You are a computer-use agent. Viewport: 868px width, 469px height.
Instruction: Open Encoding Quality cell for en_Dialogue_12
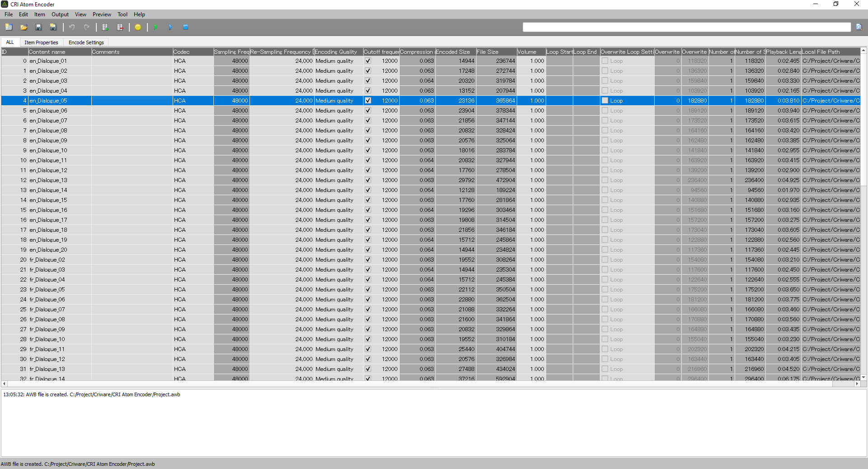click(x=338, y=170)
